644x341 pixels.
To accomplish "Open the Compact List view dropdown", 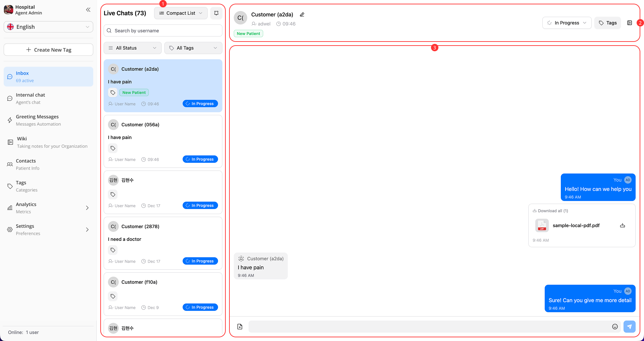I will [x=181, y=13].
